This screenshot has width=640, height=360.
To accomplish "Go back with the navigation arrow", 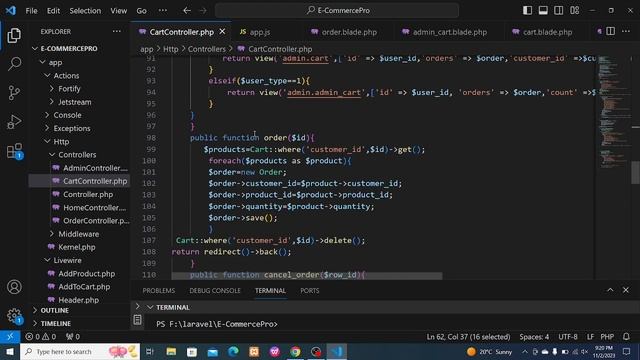I will (187, 11).
